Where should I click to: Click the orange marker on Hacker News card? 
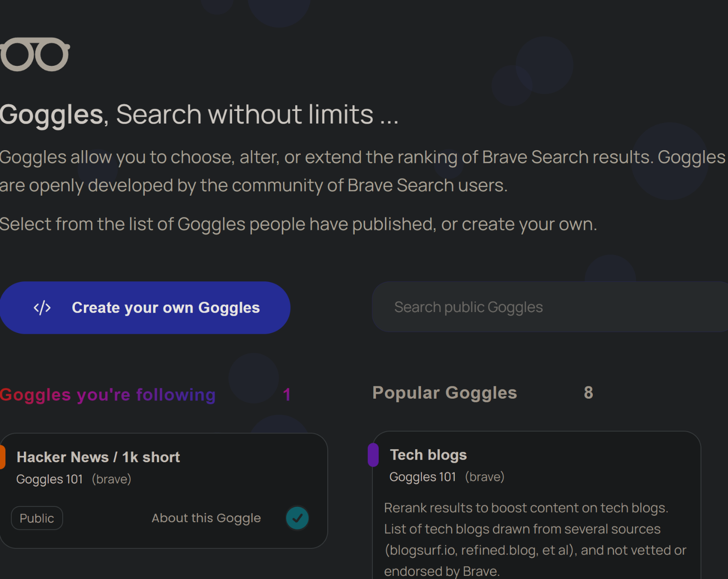pos(2,457)
